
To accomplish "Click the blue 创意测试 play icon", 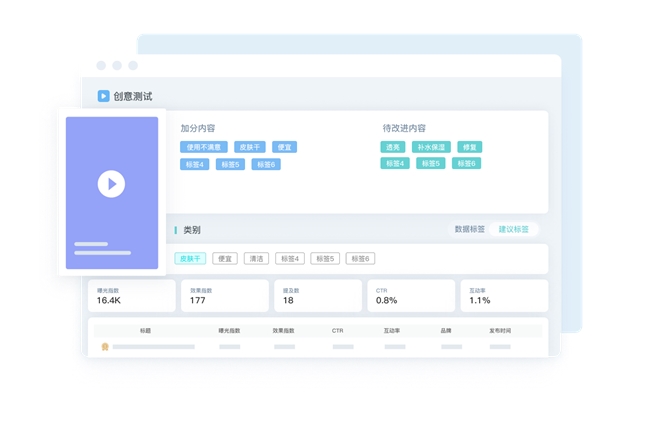I will [103, 96].
